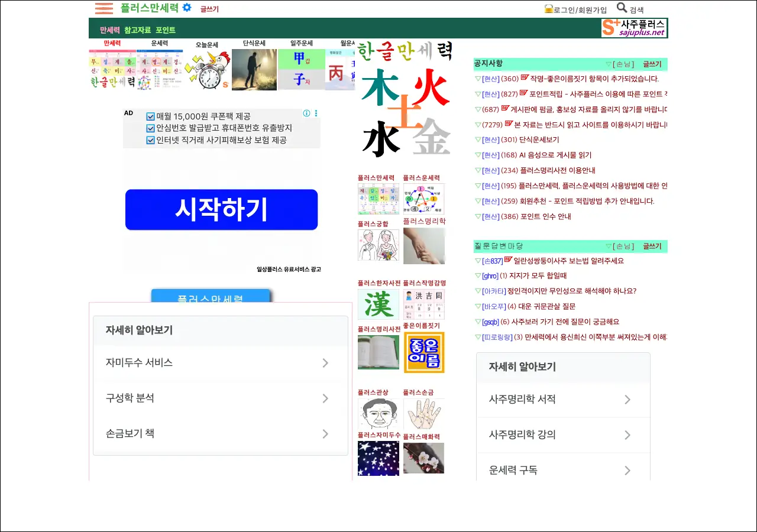The image size is (757, 532).
Task: Open the 단식운세보기 notice link
Action: 539,140
